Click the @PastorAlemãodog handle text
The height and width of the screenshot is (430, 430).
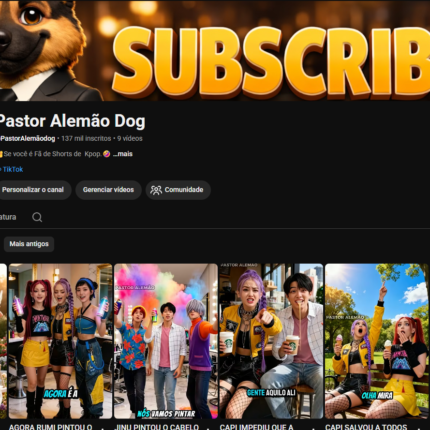click(27, 139)
